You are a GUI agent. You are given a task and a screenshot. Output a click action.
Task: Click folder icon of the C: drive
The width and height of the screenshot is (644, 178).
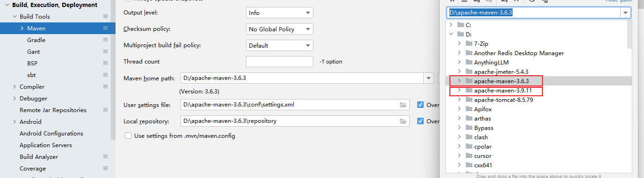pyautogui.click(x=461, y=25)
